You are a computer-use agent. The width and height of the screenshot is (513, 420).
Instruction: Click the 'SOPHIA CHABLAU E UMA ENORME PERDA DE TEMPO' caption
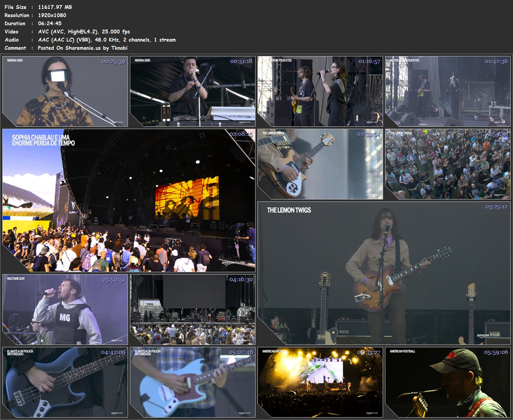pyautogui.click(x=43, y=140)
